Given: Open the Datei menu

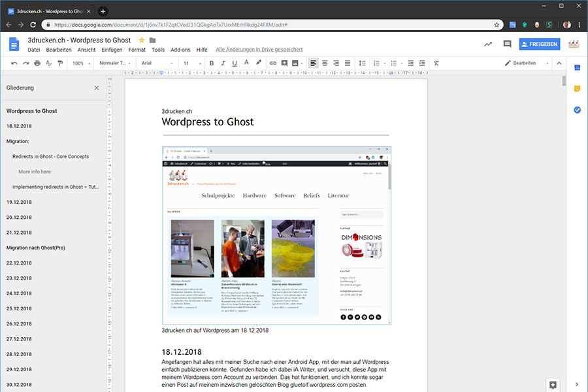Looking at the screenshot, I should point(34,50).
